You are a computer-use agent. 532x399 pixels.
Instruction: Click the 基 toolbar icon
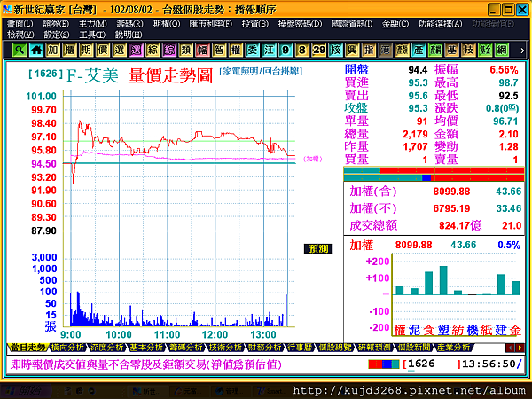451,51
